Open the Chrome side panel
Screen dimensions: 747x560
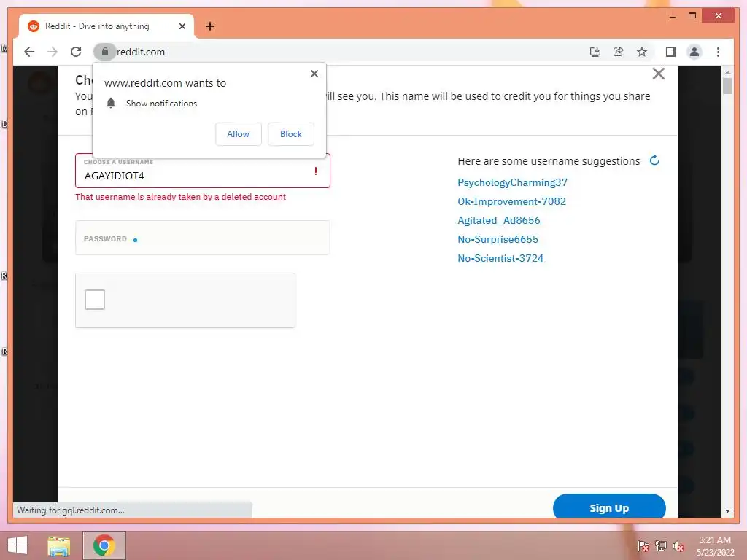[671, 52]
